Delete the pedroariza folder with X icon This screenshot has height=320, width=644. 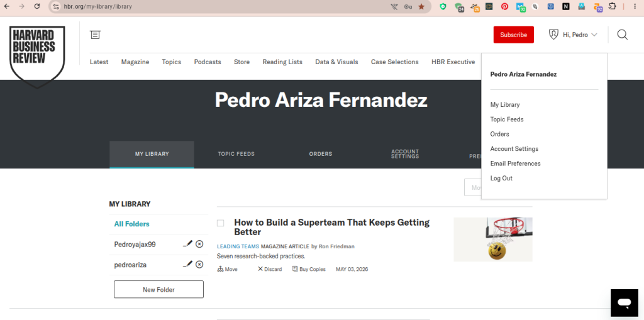pos(199,265)
